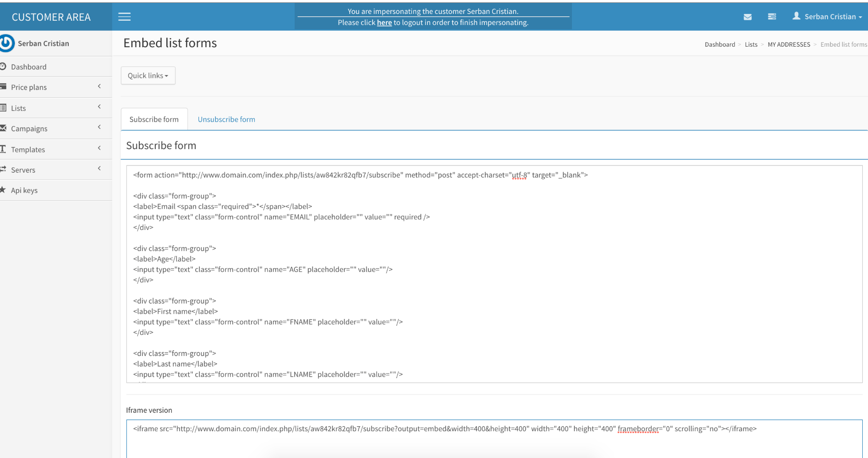Viewport: 868px width, 458px height.
Task: Expand the Lists submenu chevron
Action: tap(99, 107)
